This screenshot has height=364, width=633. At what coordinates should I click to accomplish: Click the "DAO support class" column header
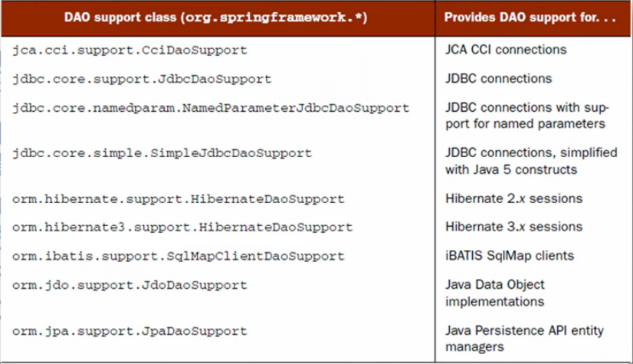point(220,18)
